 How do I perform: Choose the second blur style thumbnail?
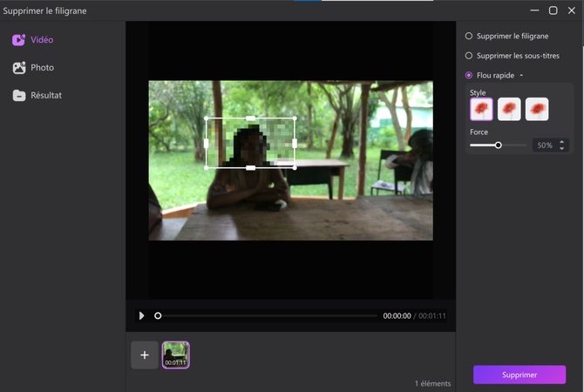[x=509, y=109]
